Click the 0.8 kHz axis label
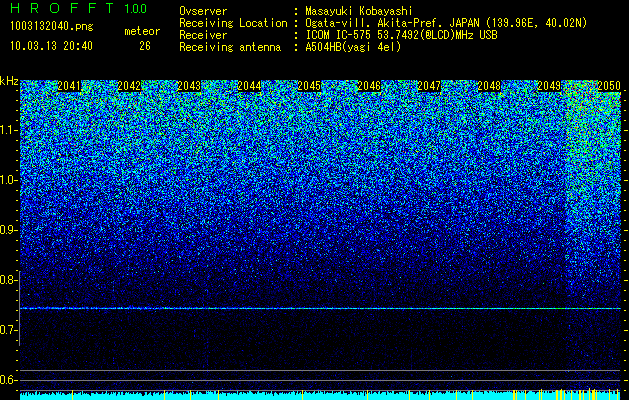Screen dimensions: 629x400 [8, 280]
